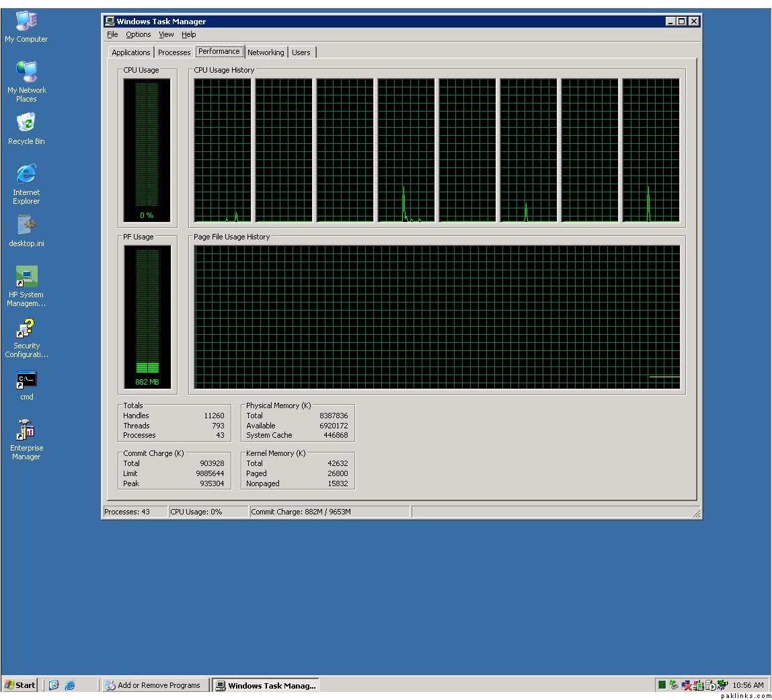The height and width of the screenshot is (700, 772).
Task: Select the cmd shortcut icon
Action: [26, 381]
